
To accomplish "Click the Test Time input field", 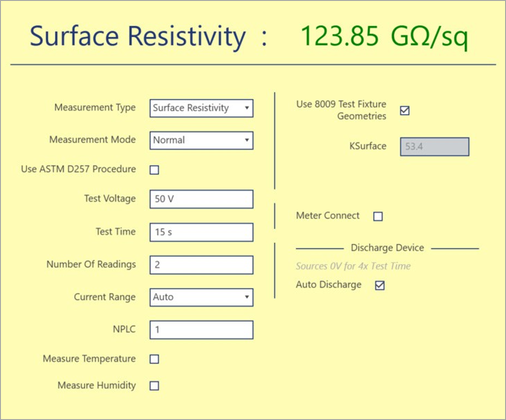I will (x=202, y=232).
